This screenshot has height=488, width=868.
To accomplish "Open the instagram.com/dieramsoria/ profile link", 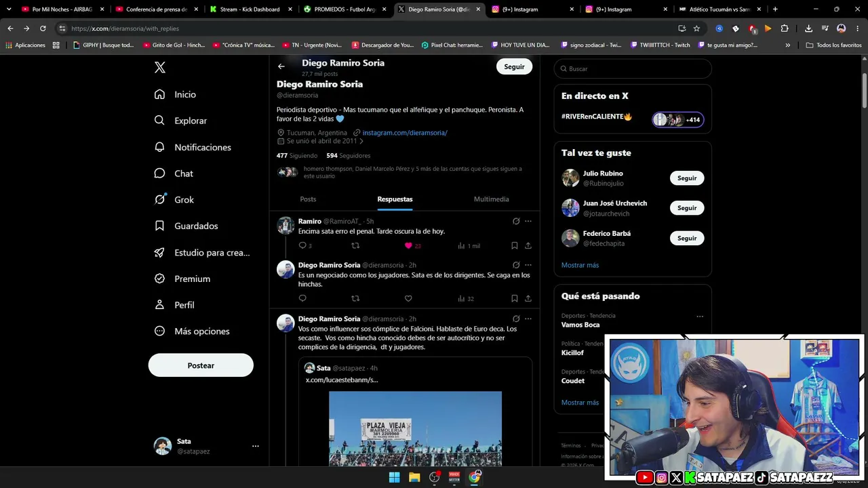I will coord(405,133).
